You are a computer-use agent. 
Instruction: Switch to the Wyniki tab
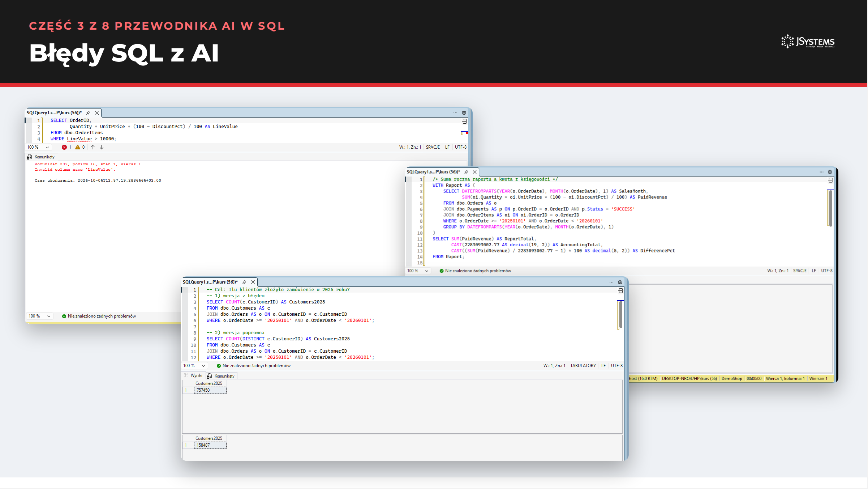coord(193,375)
